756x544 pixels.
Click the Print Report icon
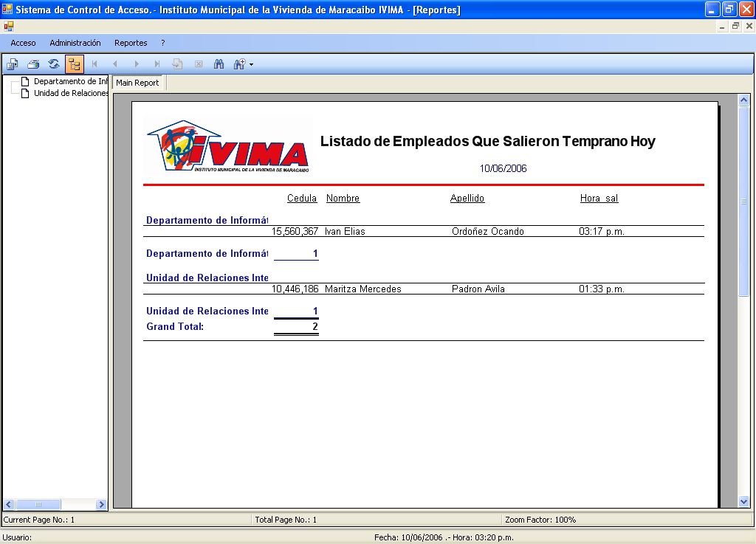pyautogui.click(x=33, y=64)
